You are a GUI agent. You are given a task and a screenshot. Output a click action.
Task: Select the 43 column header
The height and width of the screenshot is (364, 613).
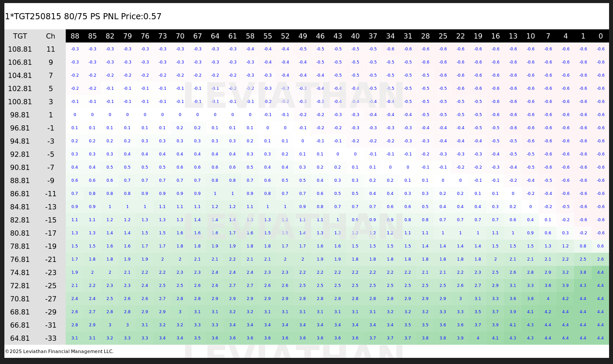pyautogui.click(x=338, y=36)
